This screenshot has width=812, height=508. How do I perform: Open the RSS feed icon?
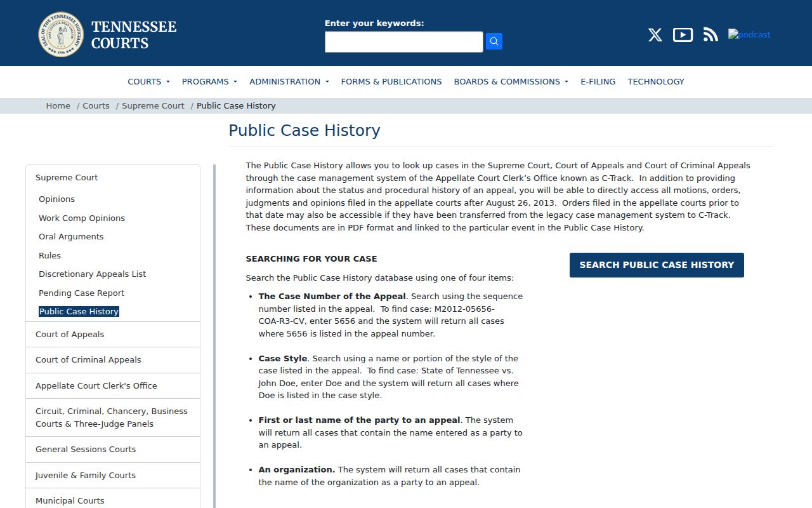(x=710, y=35)
